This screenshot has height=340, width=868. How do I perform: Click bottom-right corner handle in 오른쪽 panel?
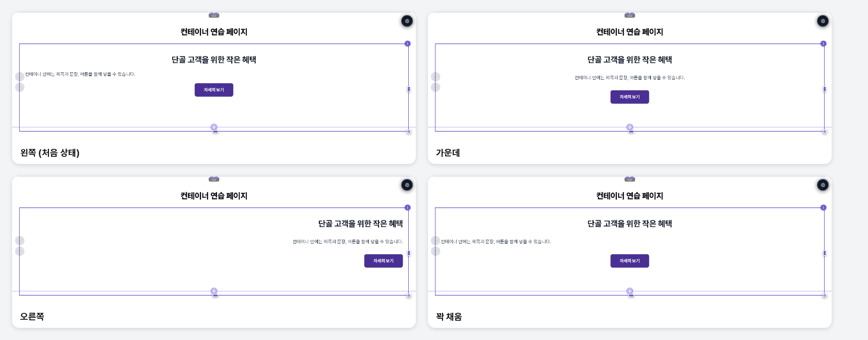click(409, 296)
